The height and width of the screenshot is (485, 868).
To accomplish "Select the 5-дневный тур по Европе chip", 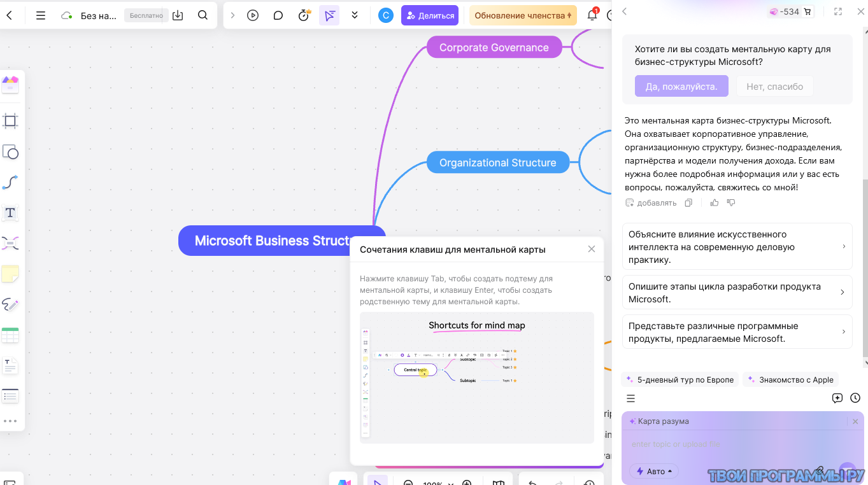I will 679,379.
